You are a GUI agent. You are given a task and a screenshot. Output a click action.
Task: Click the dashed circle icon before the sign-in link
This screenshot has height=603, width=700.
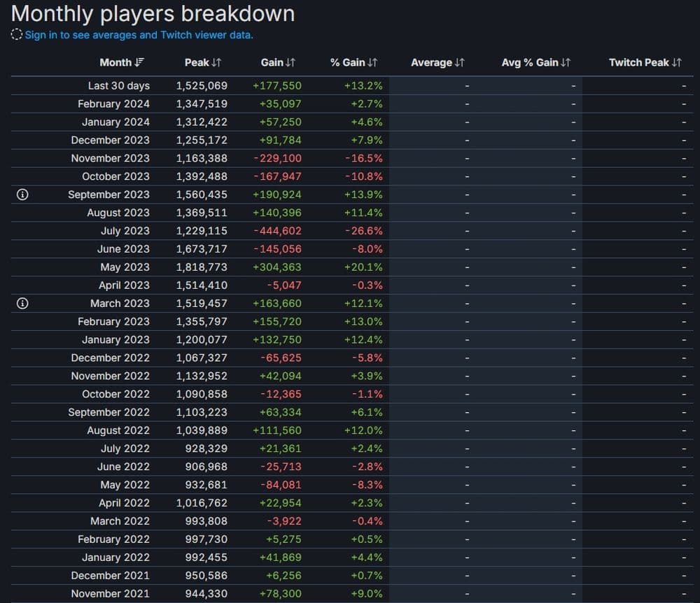(15, 34)
